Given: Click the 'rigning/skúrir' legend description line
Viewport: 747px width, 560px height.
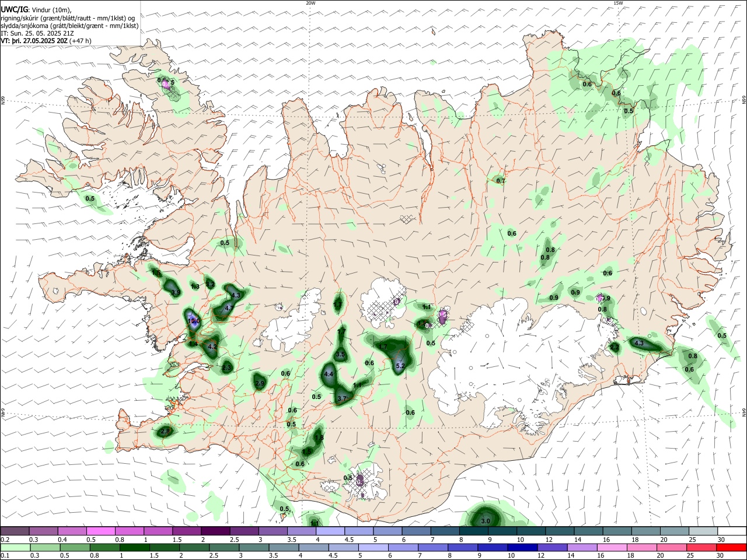Looking at the screenshot, I should point(68,18).
